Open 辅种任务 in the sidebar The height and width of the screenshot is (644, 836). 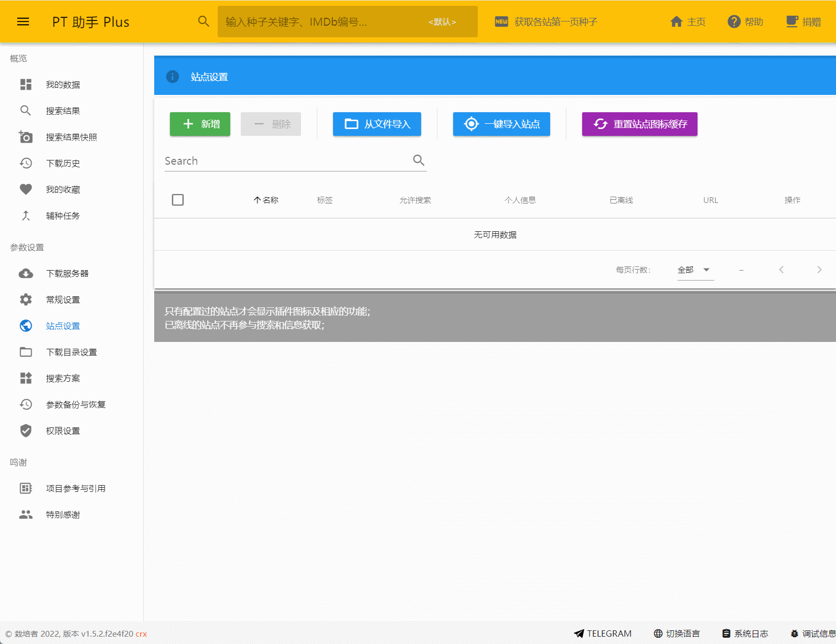(x=71, y=216)
